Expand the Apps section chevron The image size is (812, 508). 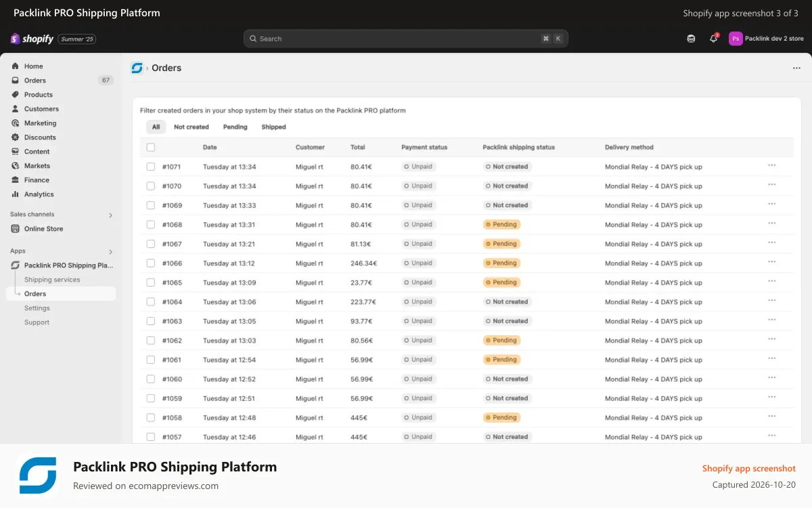[x=111, y=252]
